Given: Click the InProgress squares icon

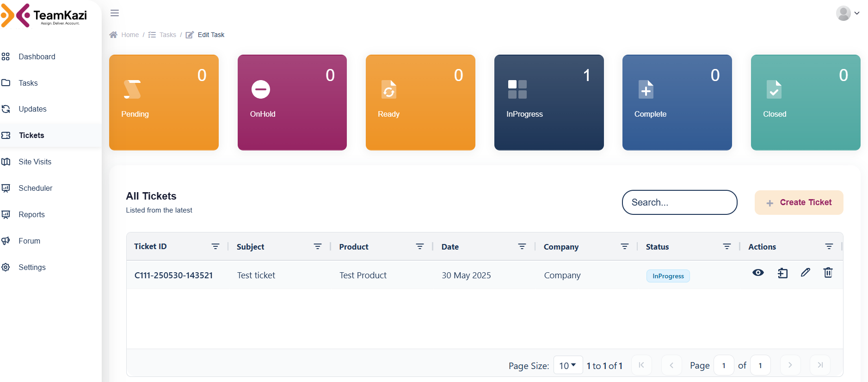Looking at the screenshot, I should (517, 89).
